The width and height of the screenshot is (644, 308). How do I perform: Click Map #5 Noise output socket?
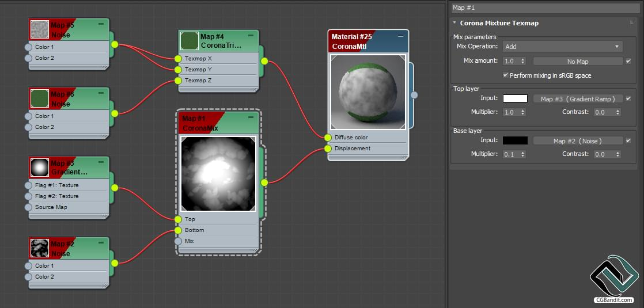[115, 44]
